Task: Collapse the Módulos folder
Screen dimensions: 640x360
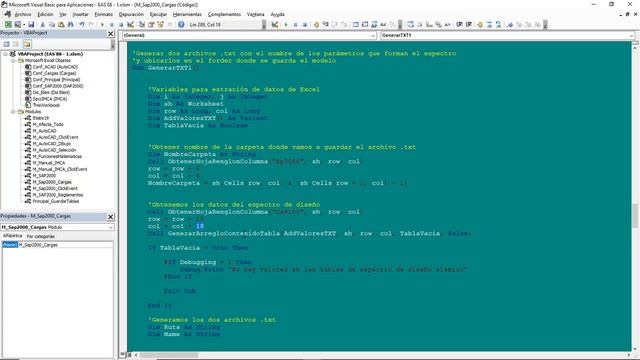Action: [13, 111]
